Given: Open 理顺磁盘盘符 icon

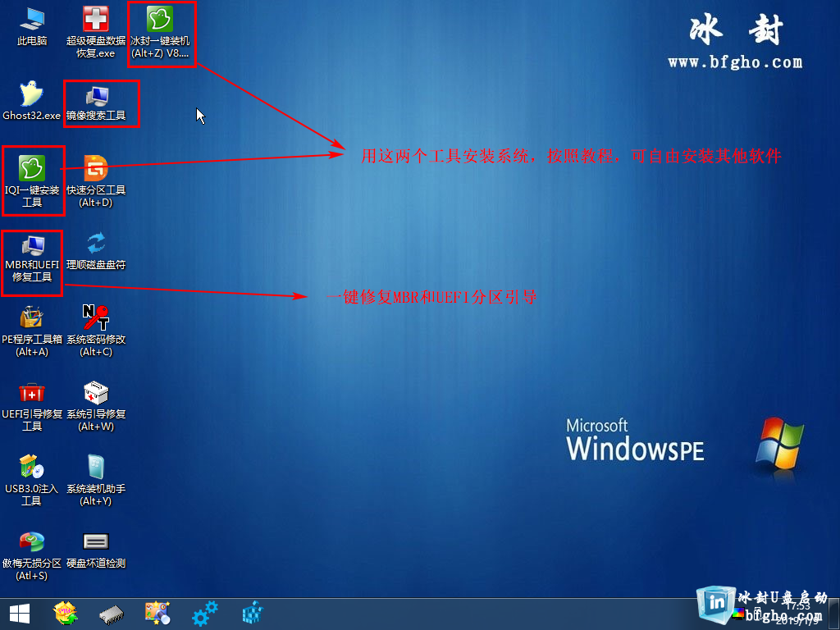Looking at the screenshot, I should tap(96, 251).
